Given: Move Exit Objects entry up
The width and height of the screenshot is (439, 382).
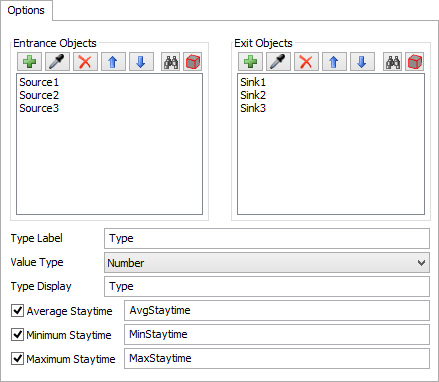Looking at the screenshot, I should pos(334,62).
